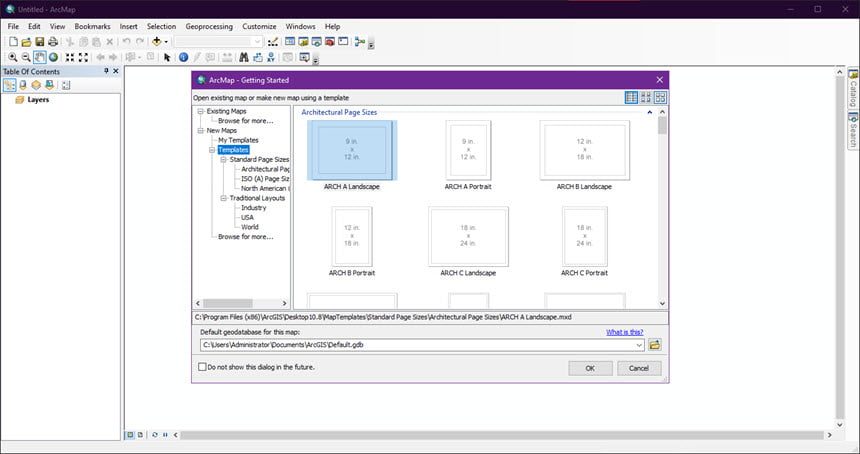Open the Search window toolbar icon
This screenshot has height=454, width=860.
[316, 42]
